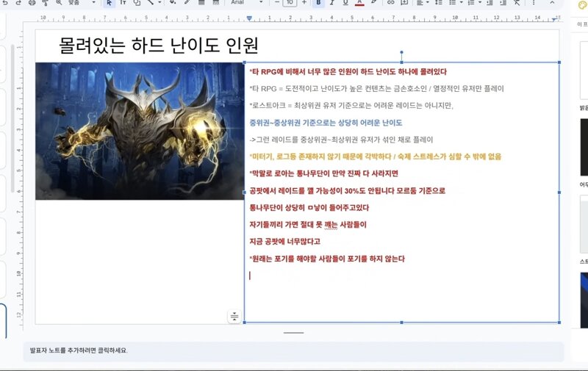Open the fill color bucket
Image resolution: width=588 pixels, height=371 pixels.
tap(173, 3)
